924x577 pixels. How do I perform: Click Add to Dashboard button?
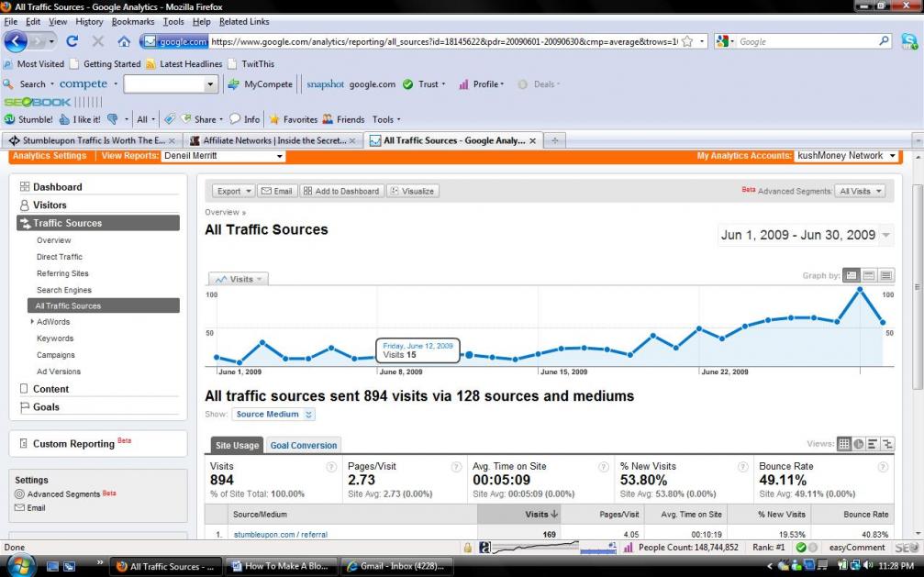coord(341,191)
